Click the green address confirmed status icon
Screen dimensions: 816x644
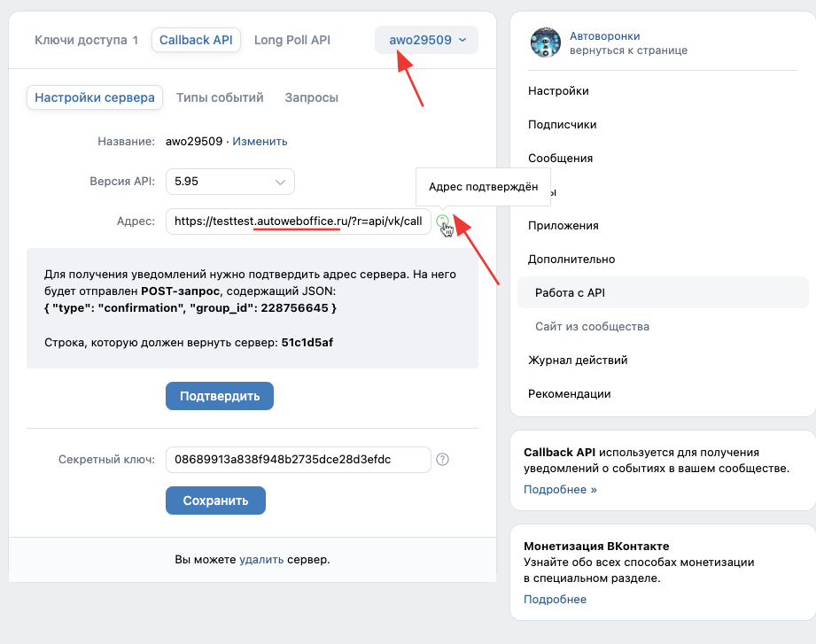[x=442, y=221]
